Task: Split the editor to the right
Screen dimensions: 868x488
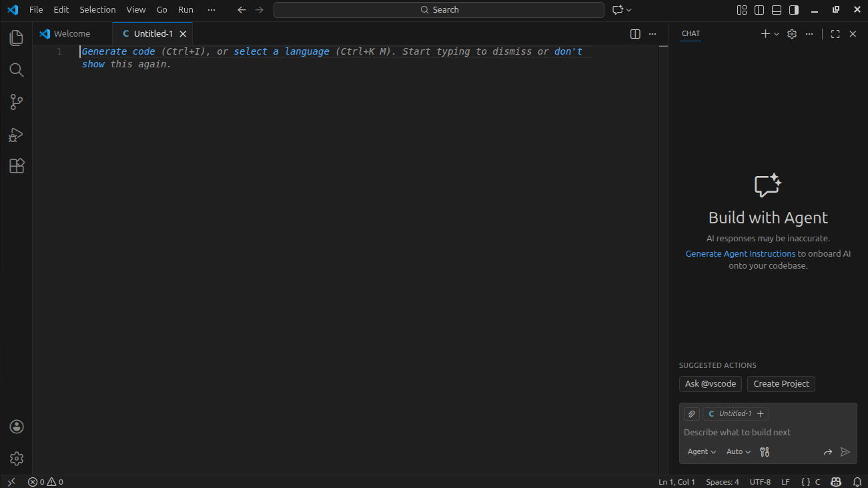Action: [635, 34]
